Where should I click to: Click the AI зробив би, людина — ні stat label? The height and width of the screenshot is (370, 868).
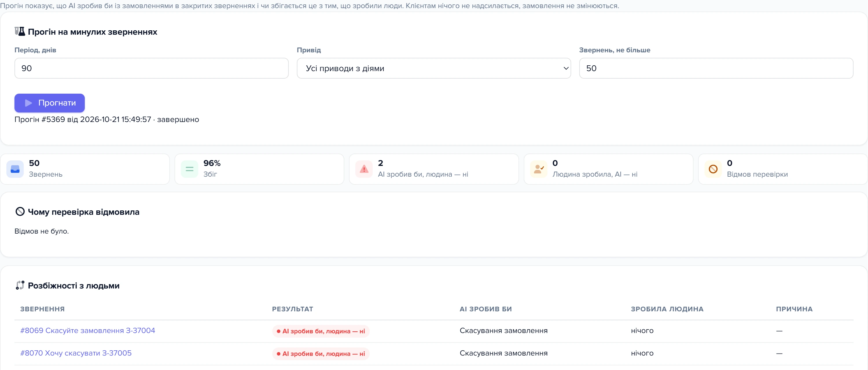[x=423, y=174]
